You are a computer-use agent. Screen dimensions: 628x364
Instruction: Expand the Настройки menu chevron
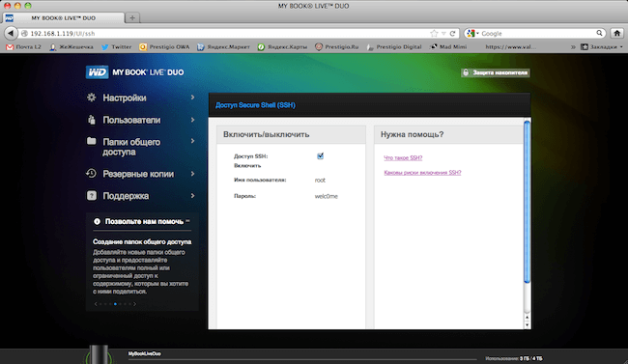pos(192,98)
